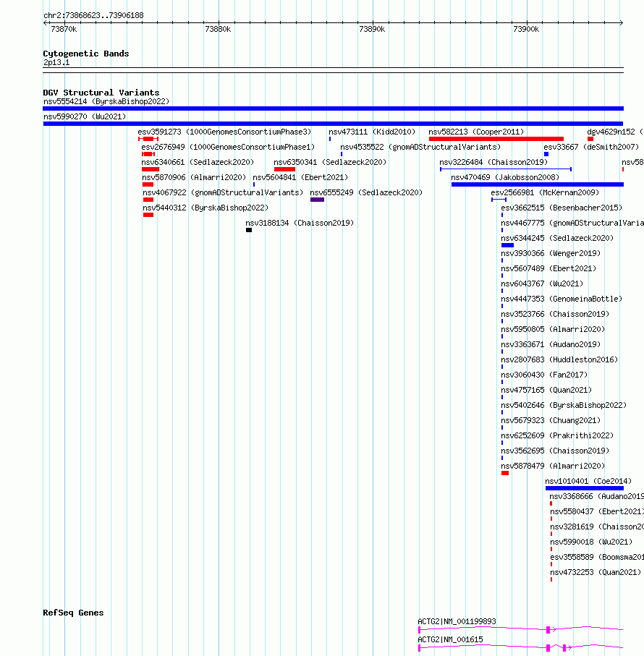Image resolution: width=644 pixels, height=656 pixels.
Task: Open nsv3281619 Chaisson variant label
Action: click(x=597, y=527)
